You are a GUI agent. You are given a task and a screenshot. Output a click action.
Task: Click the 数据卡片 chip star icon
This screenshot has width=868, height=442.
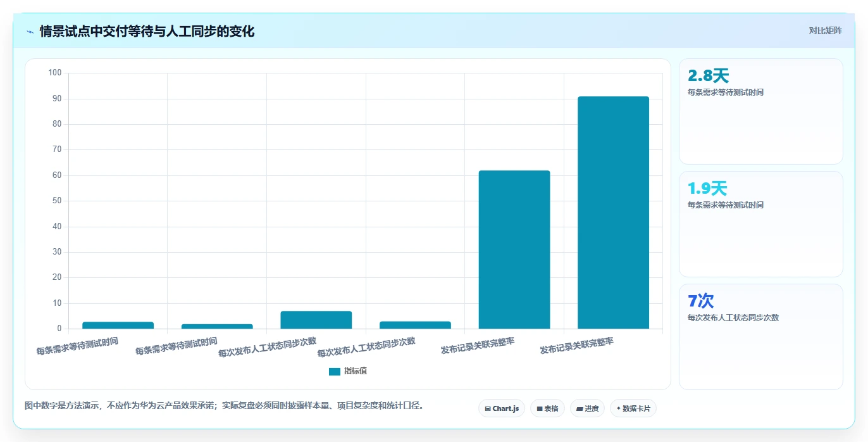(x=618, y=408)
